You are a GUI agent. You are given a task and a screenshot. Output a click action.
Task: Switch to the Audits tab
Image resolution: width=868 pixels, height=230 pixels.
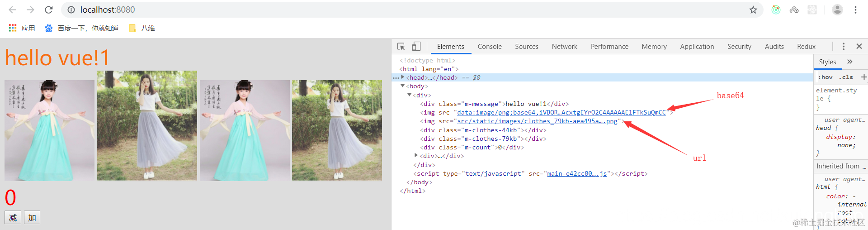774,46
